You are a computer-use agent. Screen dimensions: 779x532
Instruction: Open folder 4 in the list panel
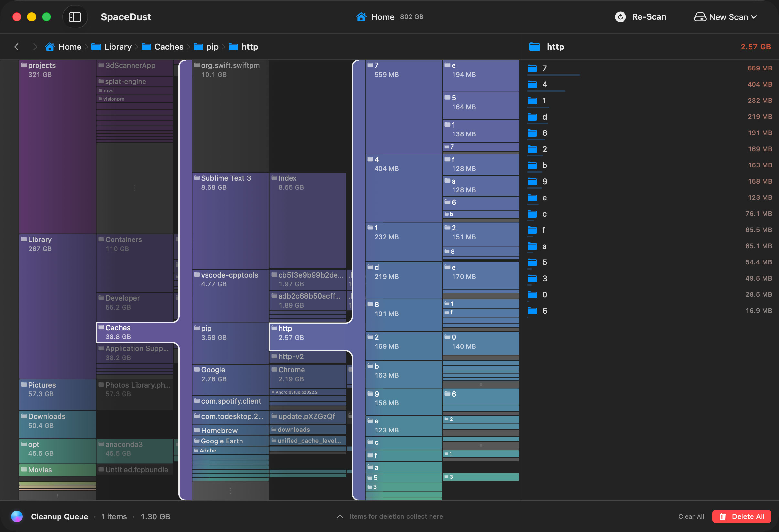(x=649, y=84)
